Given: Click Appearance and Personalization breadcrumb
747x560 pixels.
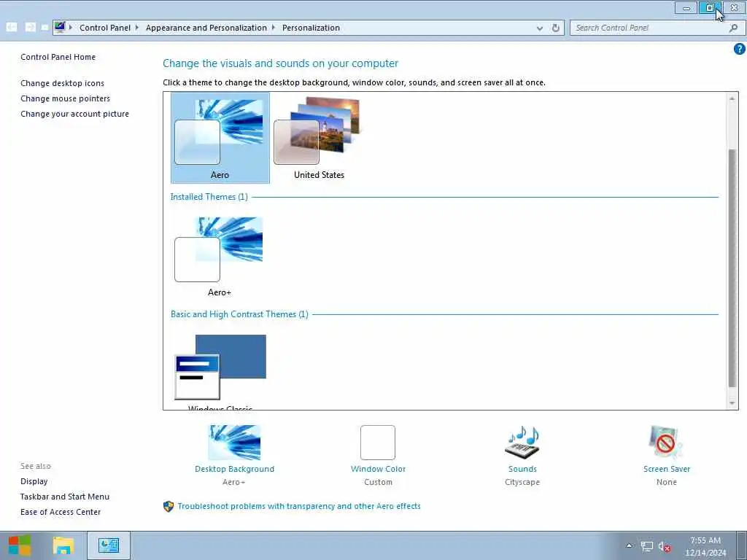Looking at the screenshot, I should click(206, 28).
